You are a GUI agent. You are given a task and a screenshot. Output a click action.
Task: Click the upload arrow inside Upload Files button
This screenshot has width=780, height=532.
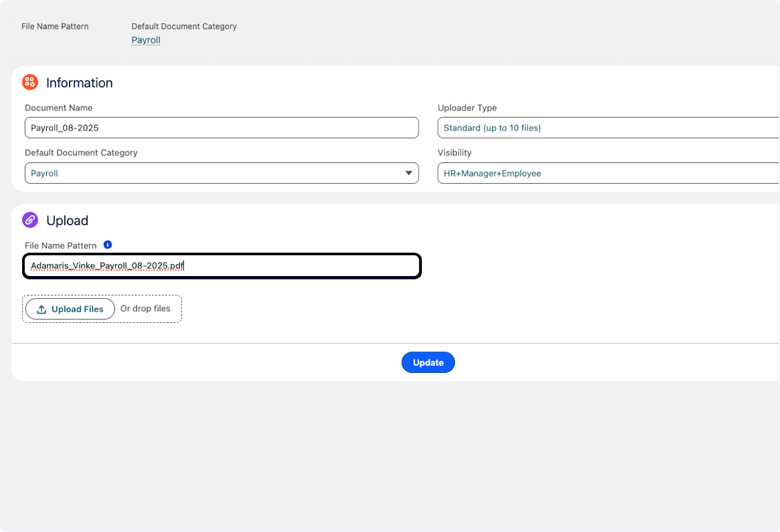(40, 309)
